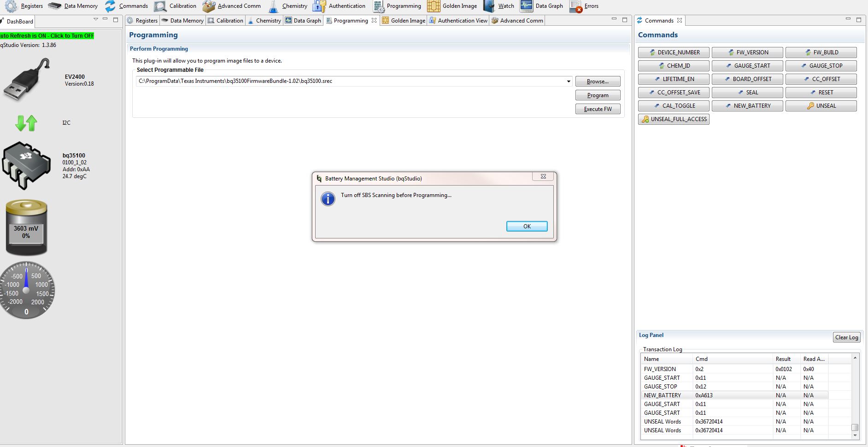Screen dimensions: 868x447
Task: Send the RESET command
Action: (x=821, y=93)
